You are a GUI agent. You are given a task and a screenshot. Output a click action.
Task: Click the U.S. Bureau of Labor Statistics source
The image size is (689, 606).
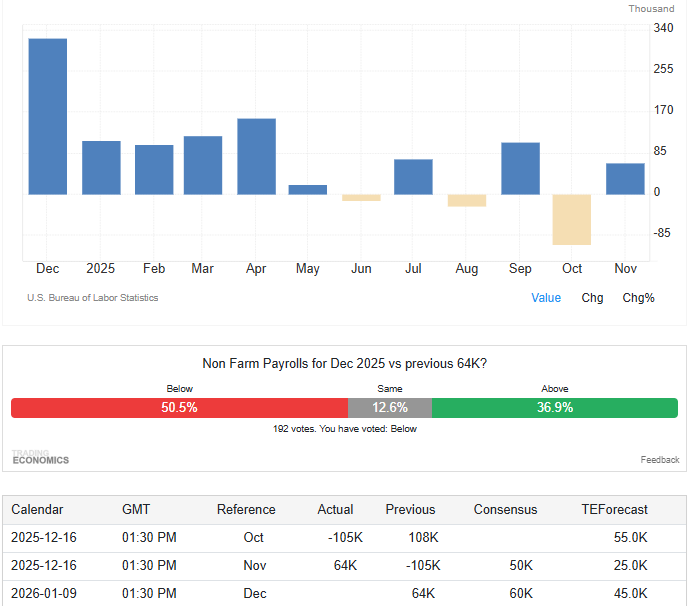click(92, 298)
